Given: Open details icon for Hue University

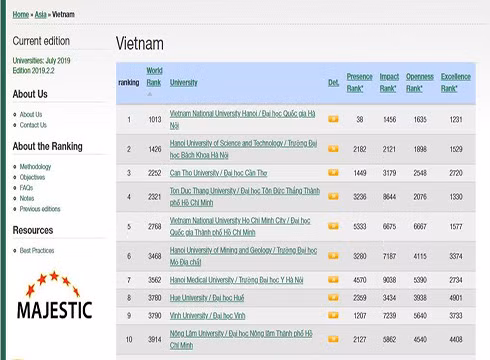Looking at the screenshot, I should pos(333,297).
